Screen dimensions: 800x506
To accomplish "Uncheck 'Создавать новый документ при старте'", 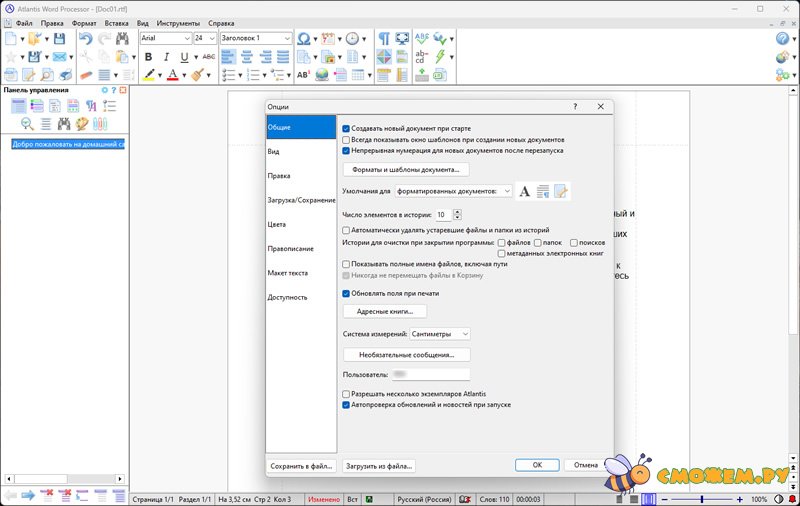I will pos(346,129).
